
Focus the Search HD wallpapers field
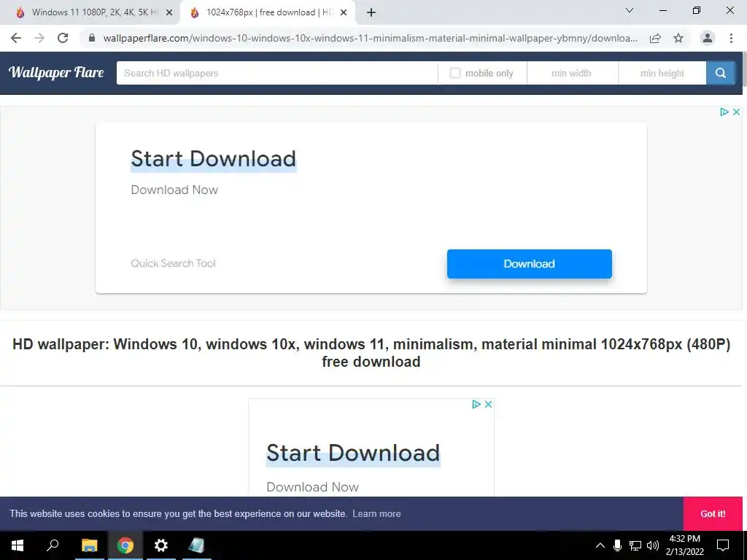pyautogui.click(x=276, y=73)
